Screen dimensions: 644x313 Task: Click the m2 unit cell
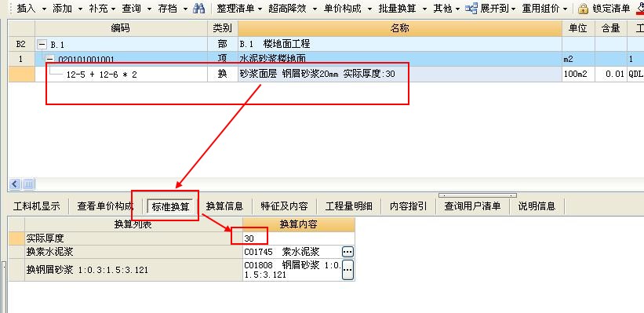(578, 59)
